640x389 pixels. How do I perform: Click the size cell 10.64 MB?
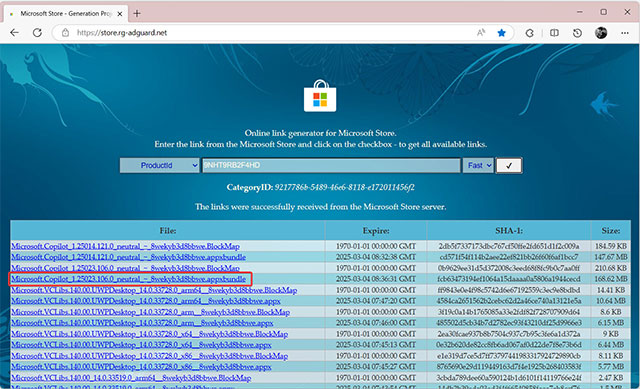pos(611,301)
